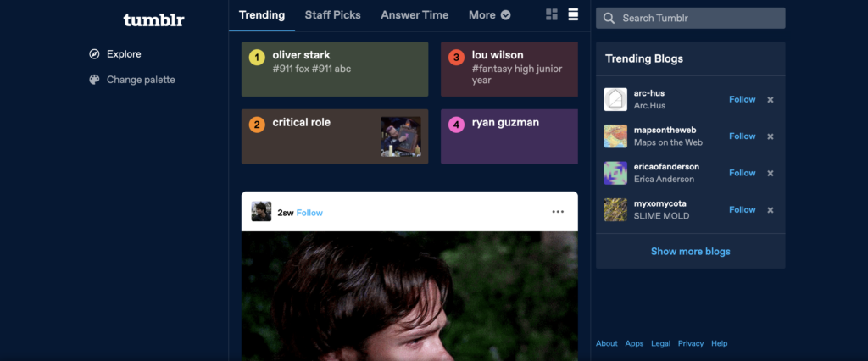Click the Trending Blogs heading
Screen dimensions: 868x361
[x=644, y=58]
